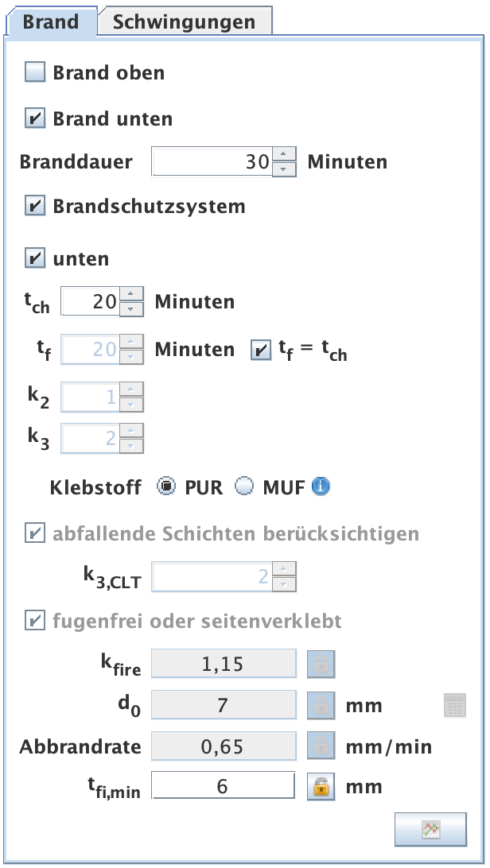Enable the Brand oben checkbox
Viewport: 490px width, 868px height.
tap(36, 73)
